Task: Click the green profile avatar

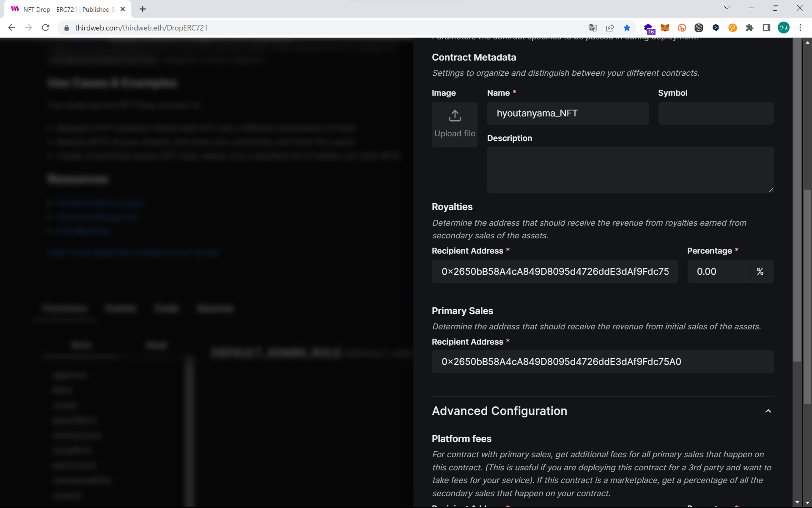Action: pyautogui.click(x=783, y=28)
